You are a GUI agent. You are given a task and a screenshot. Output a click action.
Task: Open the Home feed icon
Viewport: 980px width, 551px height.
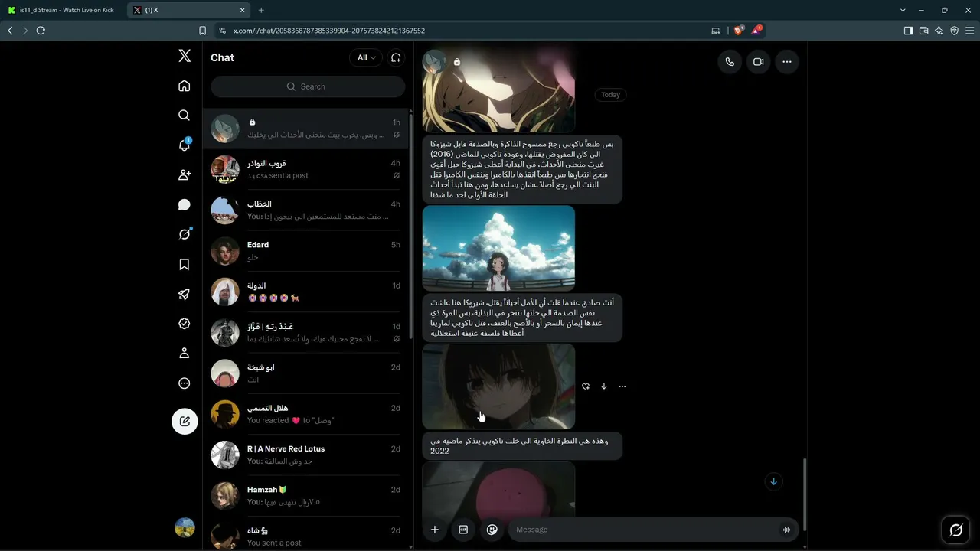point(185,86)
